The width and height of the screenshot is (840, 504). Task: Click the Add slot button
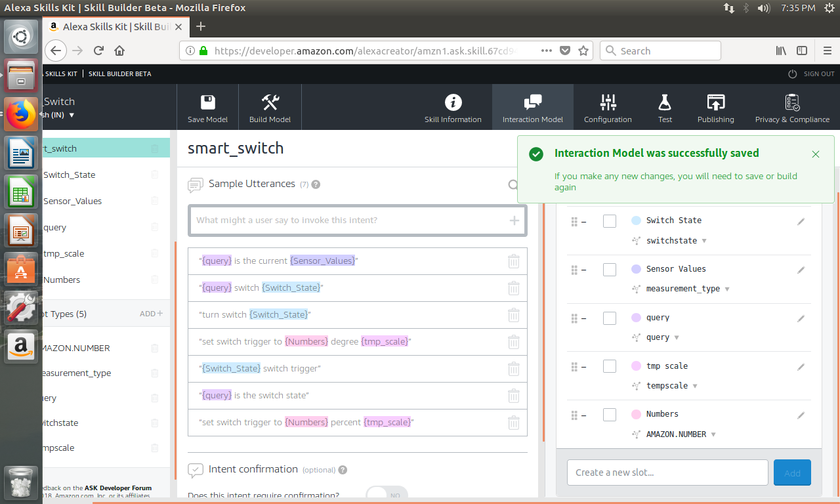tap(792, 472)
